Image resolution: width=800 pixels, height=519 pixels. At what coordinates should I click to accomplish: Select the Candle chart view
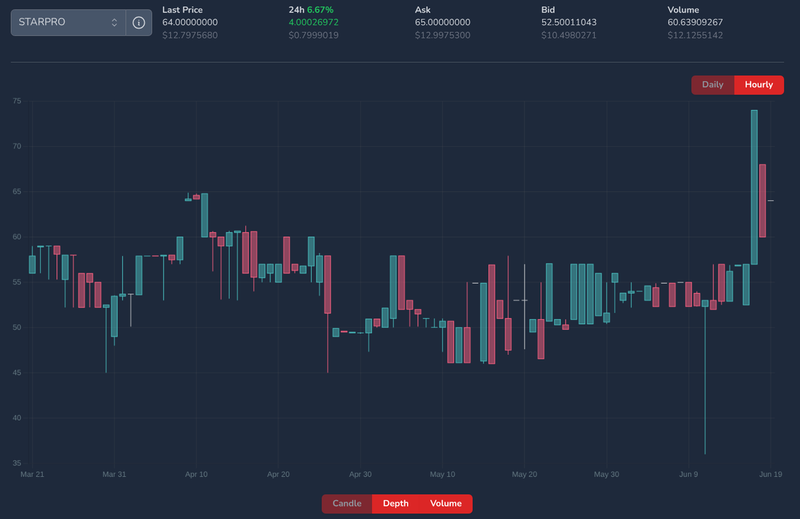click(x=347, y=504)
